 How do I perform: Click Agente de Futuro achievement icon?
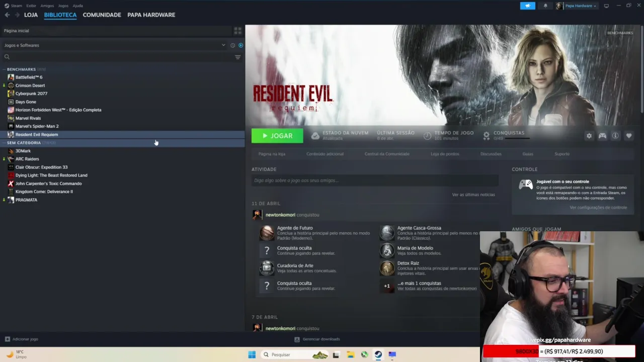coord(267,233)
